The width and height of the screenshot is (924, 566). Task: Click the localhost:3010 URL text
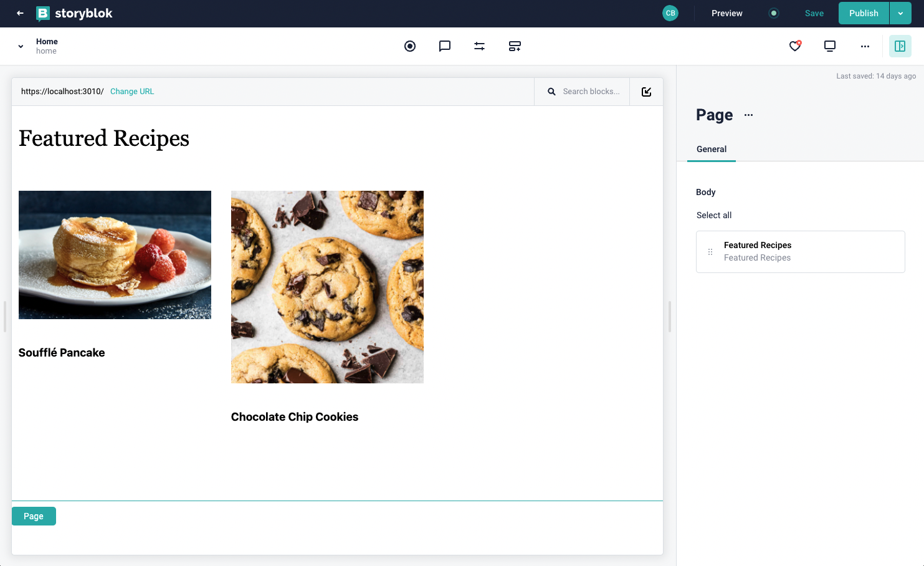point(62,92)
